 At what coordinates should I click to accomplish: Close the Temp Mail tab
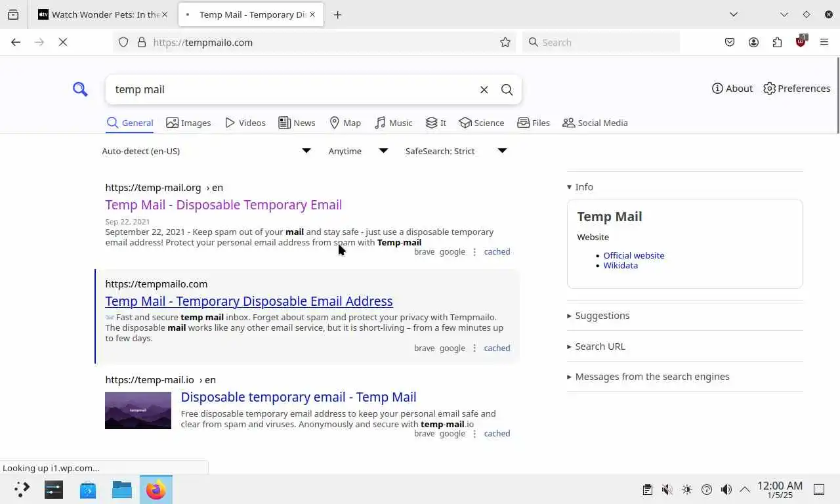click(312, 14)
